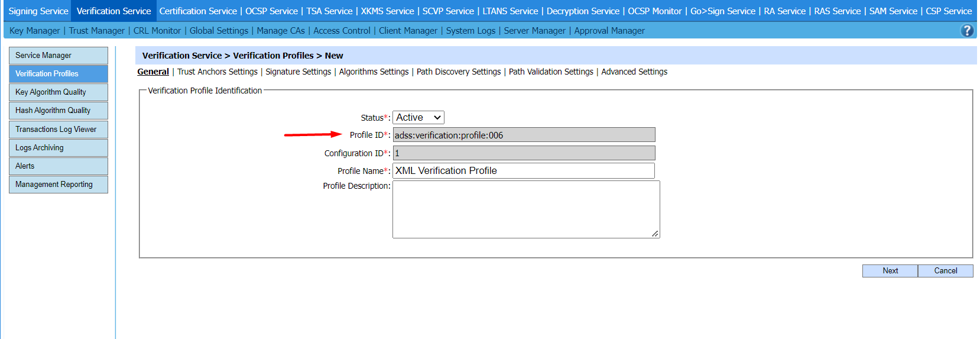Screen dimensions: 980x339
Task: Switch to Signing Service module
Action: (x=38, y=11)
